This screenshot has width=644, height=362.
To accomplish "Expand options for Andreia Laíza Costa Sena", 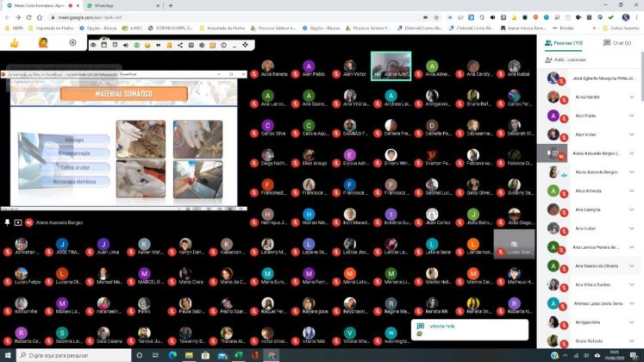I will click(632, 303).
